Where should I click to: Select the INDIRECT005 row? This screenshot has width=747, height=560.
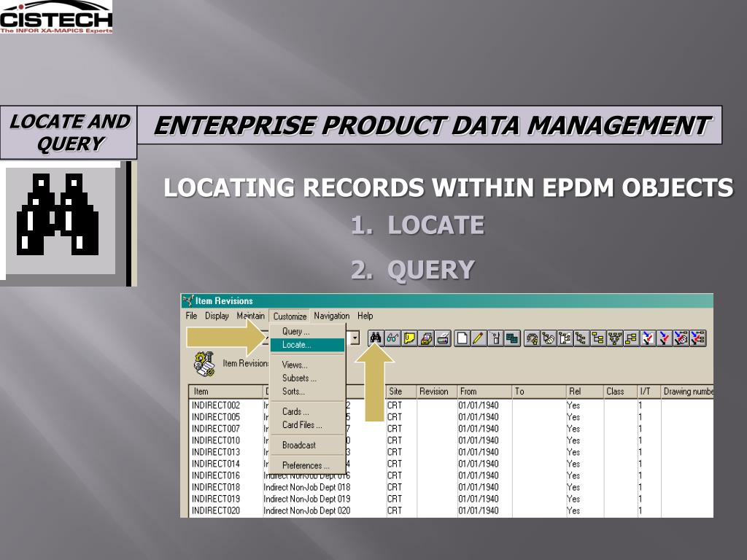(451, 417)
